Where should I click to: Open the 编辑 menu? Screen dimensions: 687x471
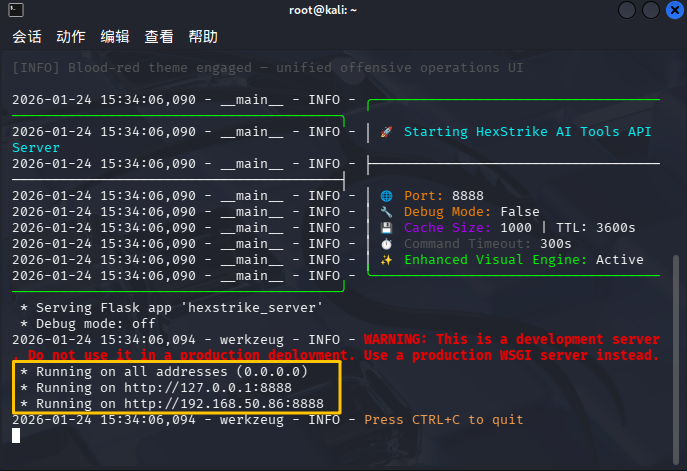click(115, 37)
